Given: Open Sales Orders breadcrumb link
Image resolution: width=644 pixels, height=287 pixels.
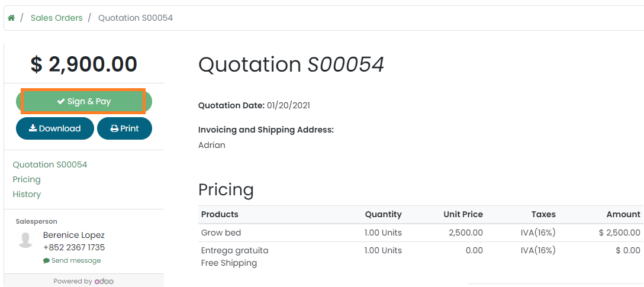Looking at the screenshot, I should coord(56,18).
